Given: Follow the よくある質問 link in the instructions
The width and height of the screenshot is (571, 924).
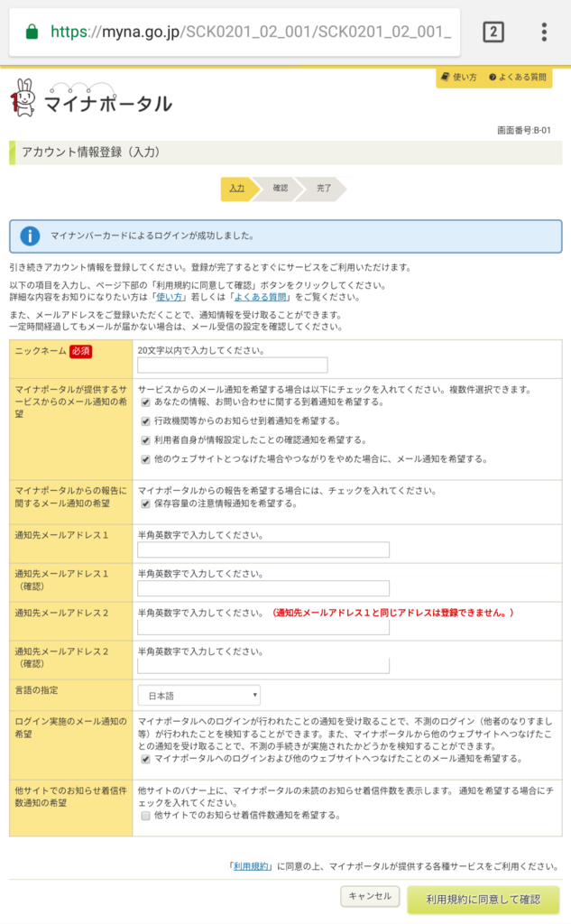Looking at the screenshot, I should click(x=261, y=297).
